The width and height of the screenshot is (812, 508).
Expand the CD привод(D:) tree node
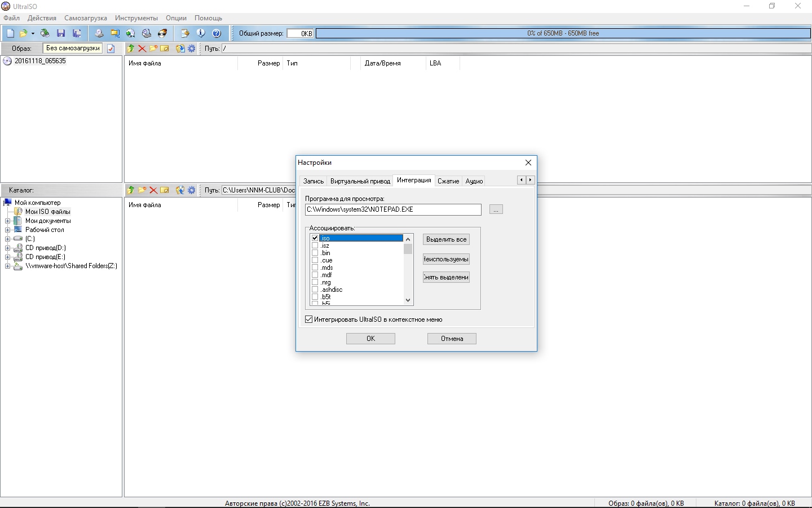[x=8, y=248]
